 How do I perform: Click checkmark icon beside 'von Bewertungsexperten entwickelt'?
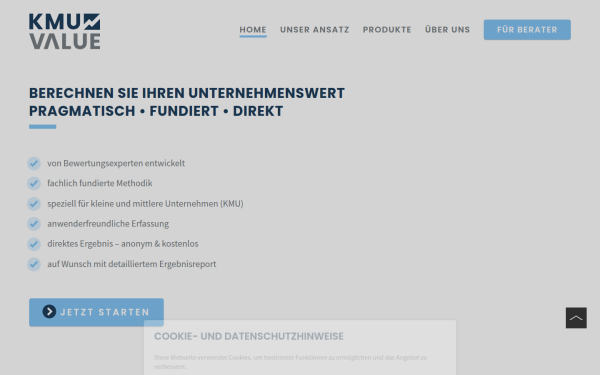[x=34, y=163]
